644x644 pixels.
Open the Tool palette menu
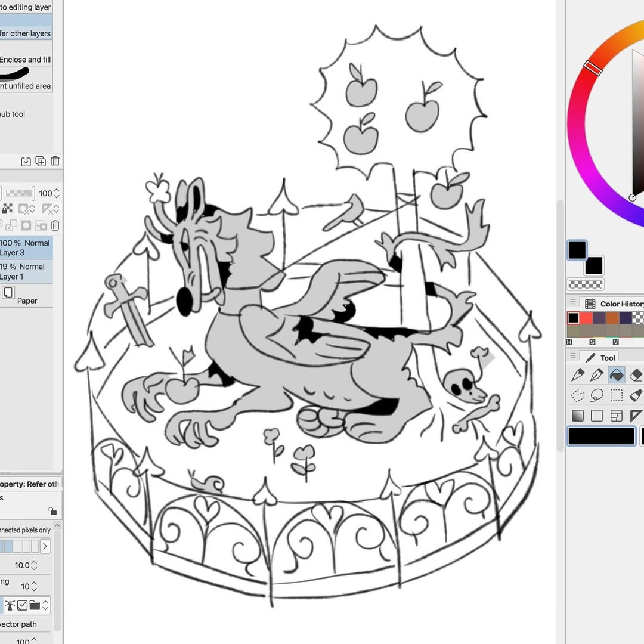point(573,357)
